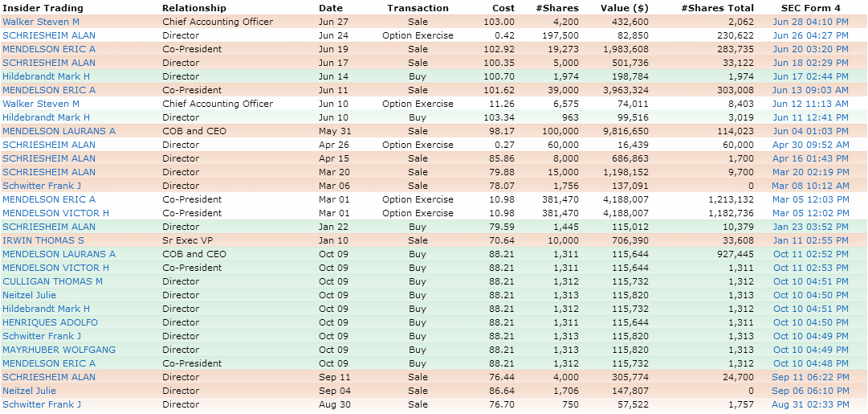868x414 pixels.
Task: Open SCHRIESHEIM ALAN link in Jun 24 option exercise row
Action: coord(49,35)
